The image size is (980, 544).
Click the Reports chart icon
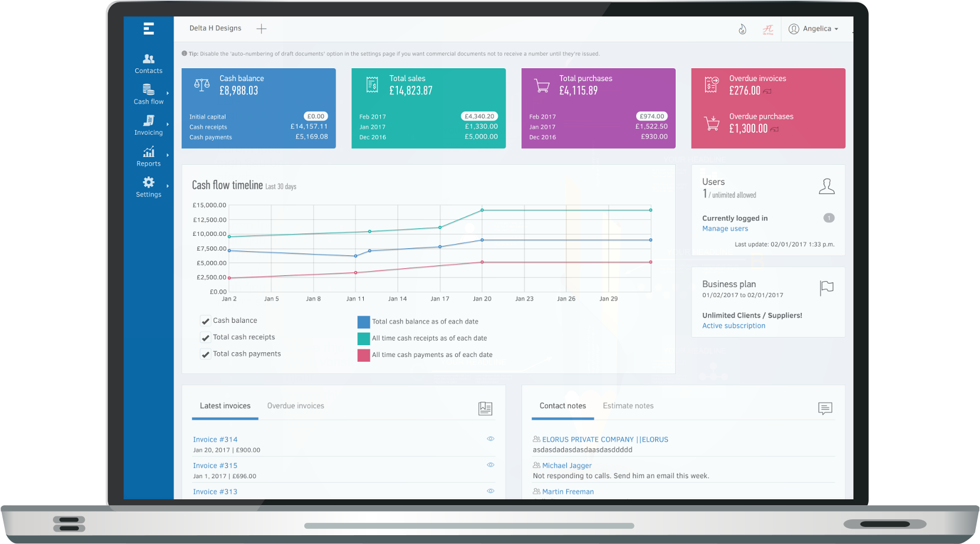pyautogui.click(x=148, y=152)
